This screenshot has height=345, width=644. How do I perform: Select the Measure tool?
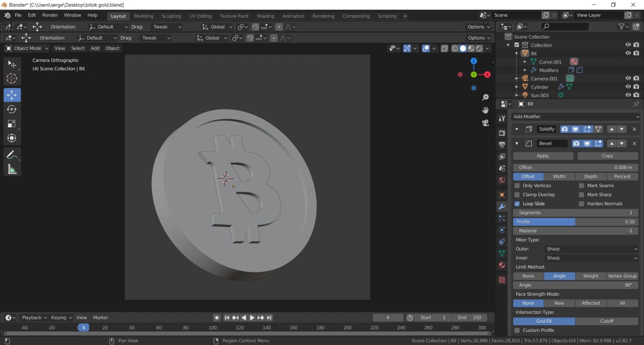point(12,169)
